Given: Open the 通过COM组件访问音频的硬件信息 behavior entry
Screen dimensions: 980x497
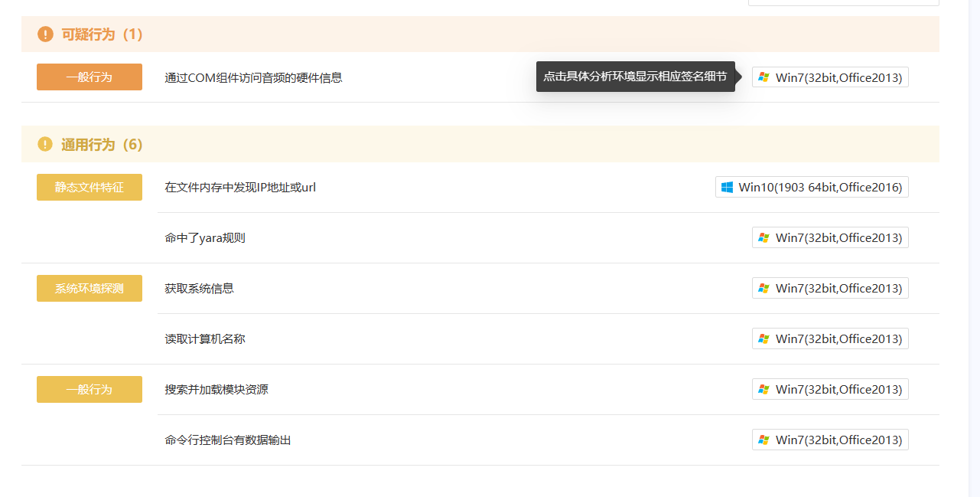Looking at the screenshot, I should point(253,77).
